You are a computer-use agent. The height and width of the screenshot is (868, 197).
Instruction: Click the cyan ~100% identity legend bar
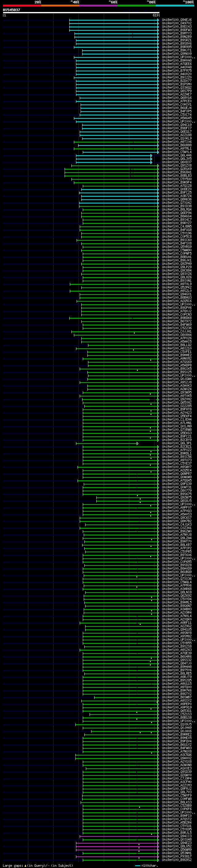[175, 6]
